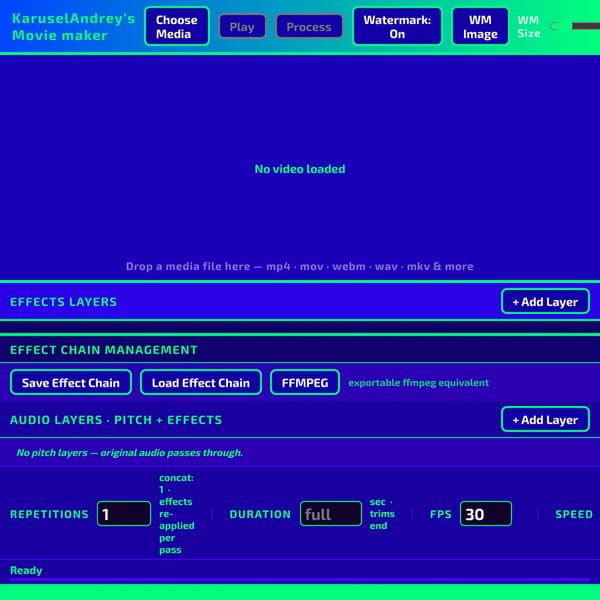Screen dimensions: 600x600
Task: Click the DURATION label
Action: click(260, 514)
